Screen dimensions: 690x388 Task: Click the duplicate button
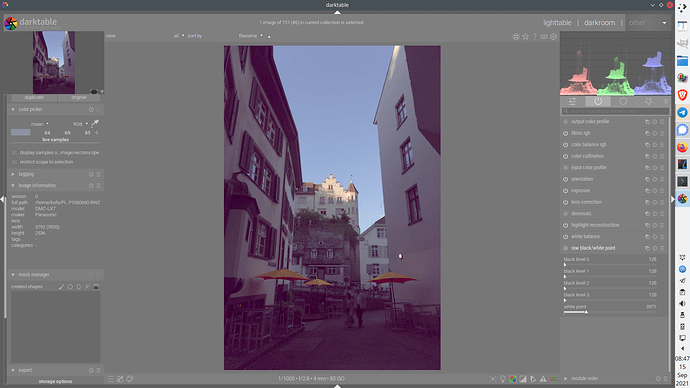click(34, 98)
